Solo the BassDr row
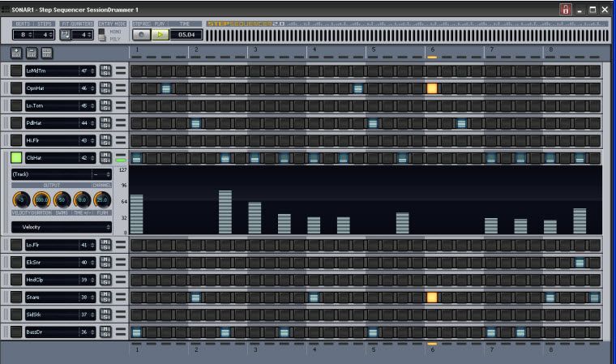Image resolution: width=616 pixels, height=364 pixels. click(105, 335)
